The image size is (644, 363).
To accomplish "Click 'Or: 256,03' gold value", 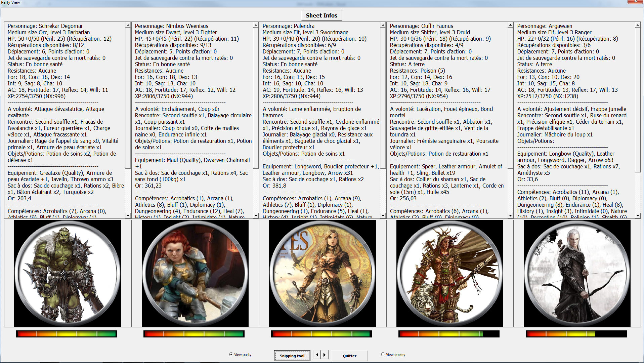I will [x=403, y=198].
